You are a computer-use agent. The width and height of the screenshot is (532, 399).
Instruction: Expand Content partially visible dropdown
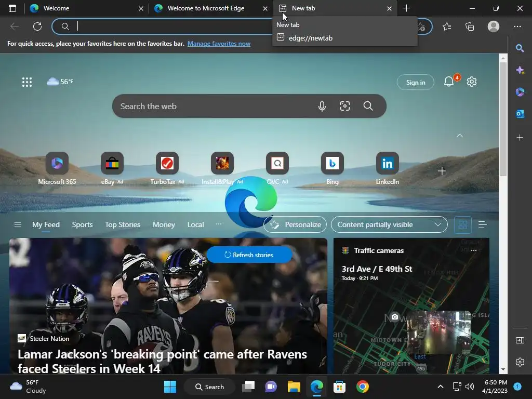click(x=389, y=224)
